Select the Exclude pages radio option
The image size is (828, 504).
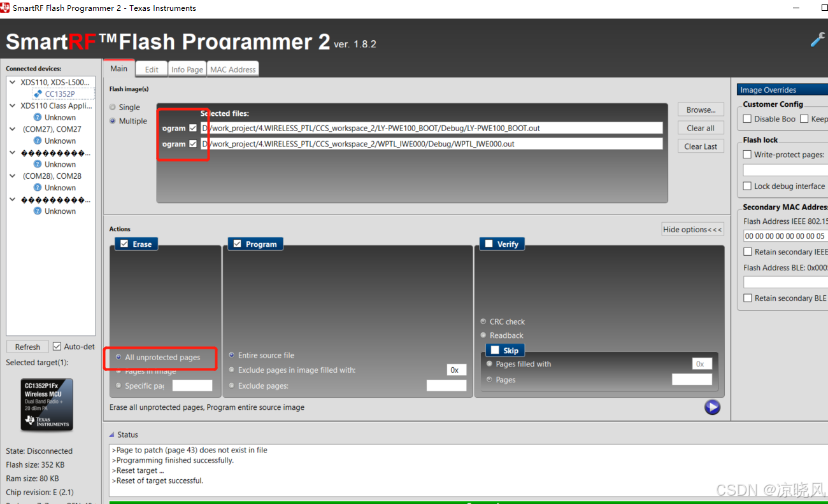click(x=259, y=386)
